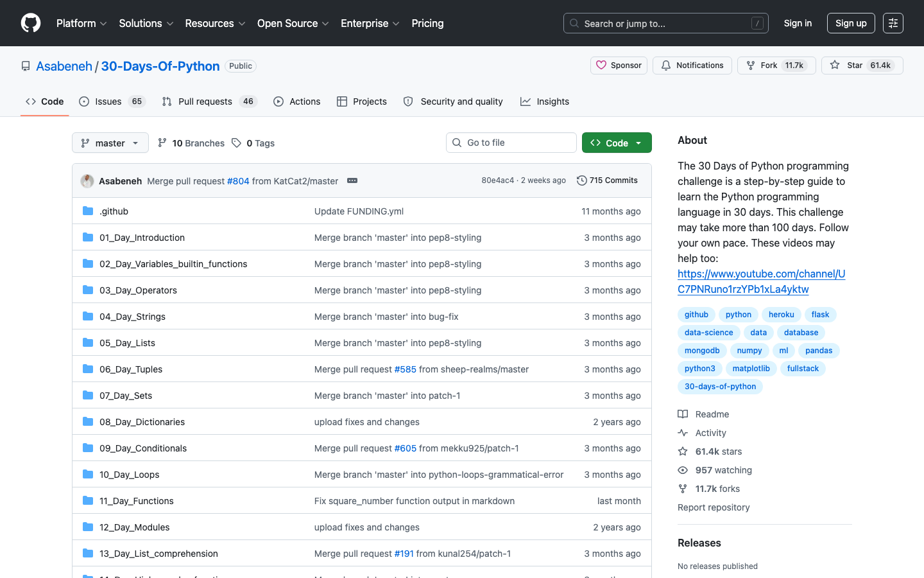This screenshot has width=924, height=578.
Task: Expand the commit message ellipsis
Action: [x=352, y=180]
